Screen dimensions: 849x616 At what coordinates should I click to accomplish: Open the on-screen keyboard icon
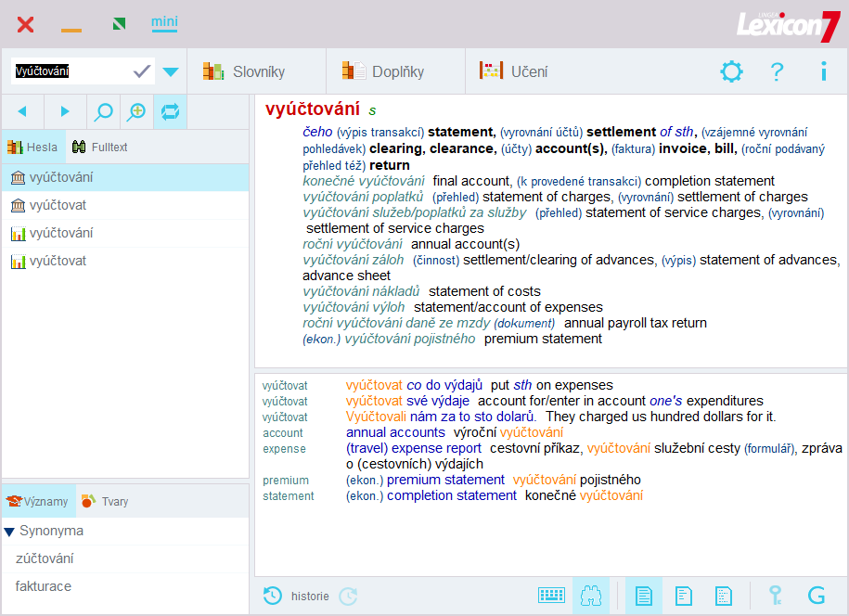point(552,596)
